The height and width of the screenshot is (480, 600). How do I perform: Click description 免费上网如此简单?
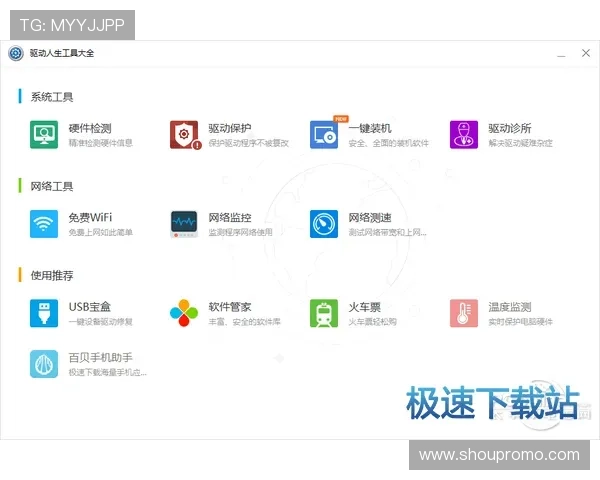click(101, 232)
